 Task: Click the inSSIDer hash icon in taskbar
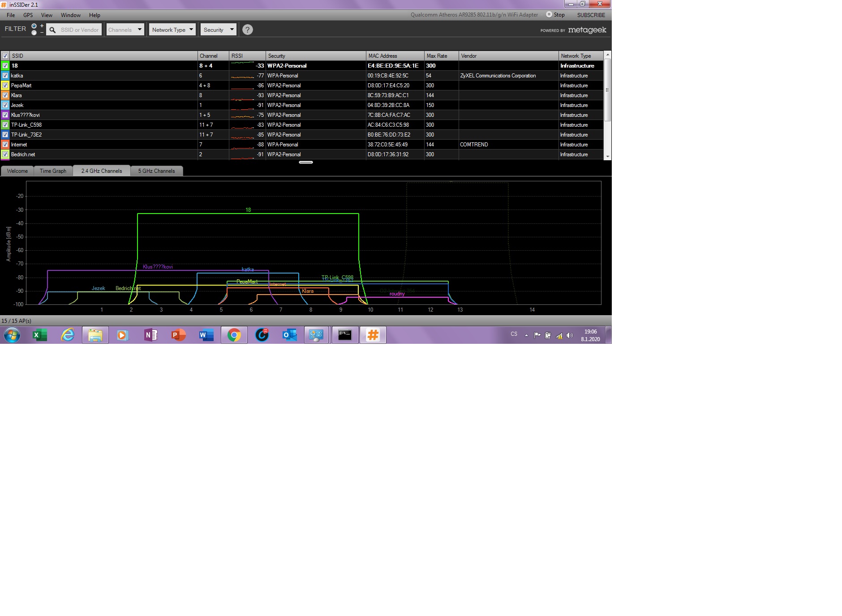[x=373, y=335]
